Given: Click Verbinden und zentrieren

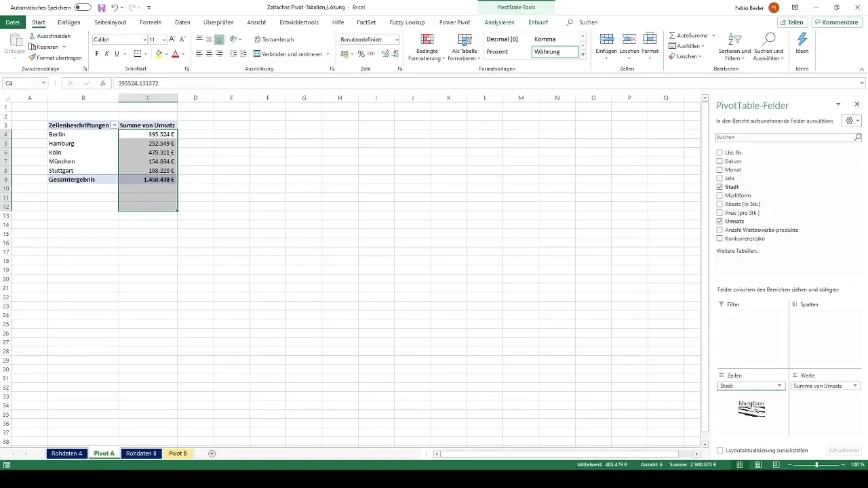Looking at the screenshot, I should pyautogui.click(x=289, y=54).
